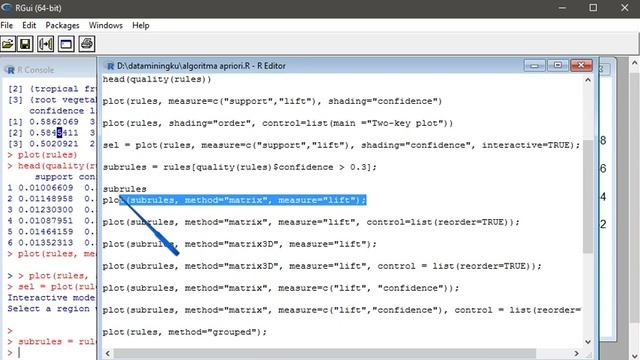Click the editor vertical scrollbar thumb
The width and height of the screenshot is (640, 360).
pyautogui.click(x=588, y=196)
